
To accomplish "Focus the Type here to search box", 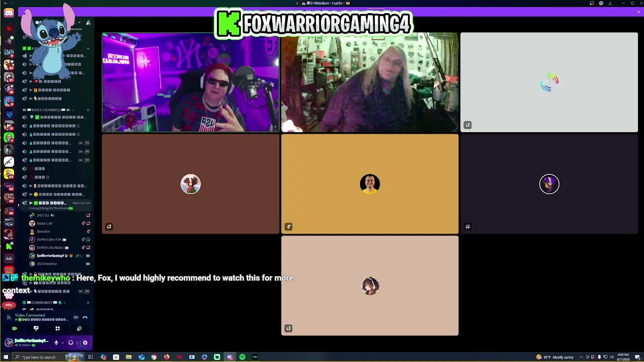I will point(49,357).
